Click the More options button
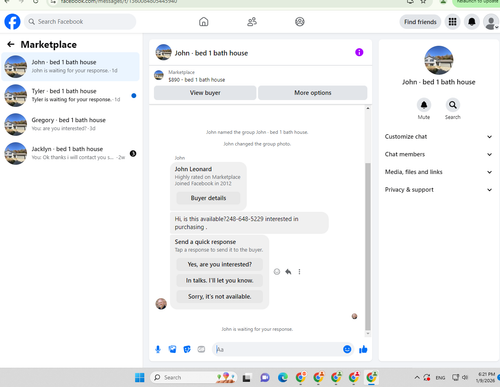Screen dimensions: 500x387 coord(313,93)
